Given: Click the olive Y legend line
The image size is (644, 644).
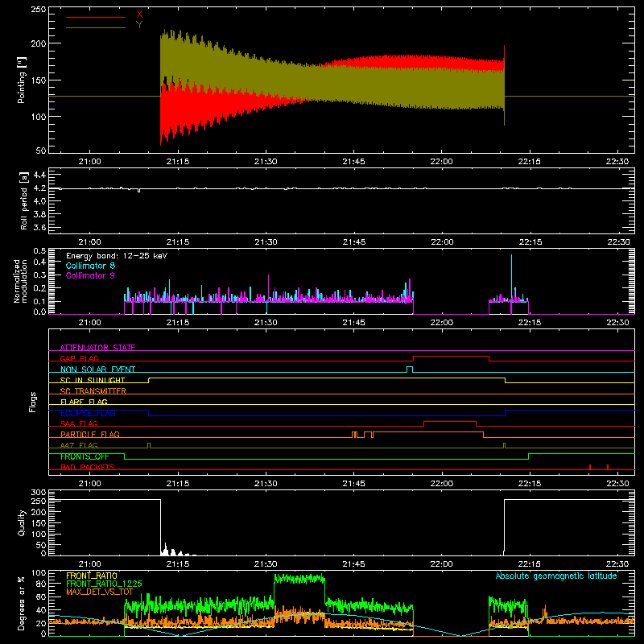Looking at the screenshot, I should pos(96,28).
